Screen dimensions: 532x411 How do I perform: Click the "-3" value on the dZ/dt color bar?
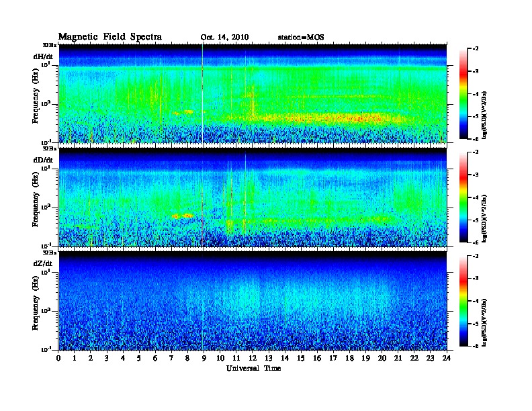476,279
